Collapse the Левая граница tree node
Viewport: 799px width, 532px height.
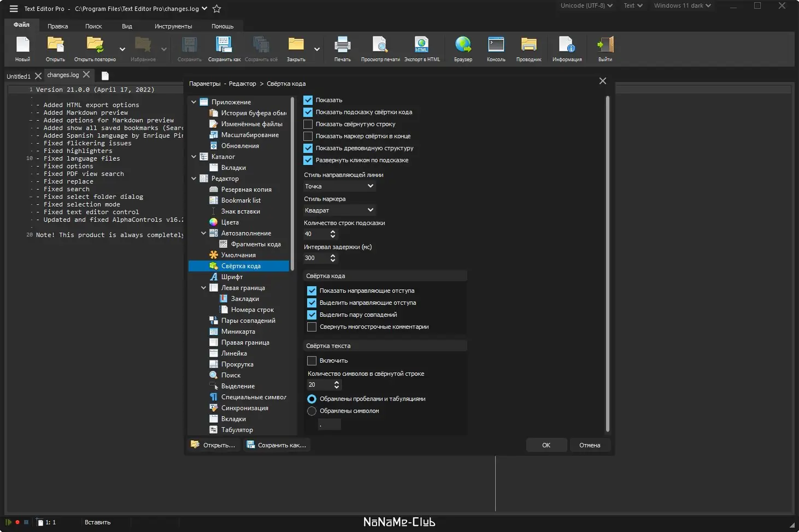(x=203, y=288)
